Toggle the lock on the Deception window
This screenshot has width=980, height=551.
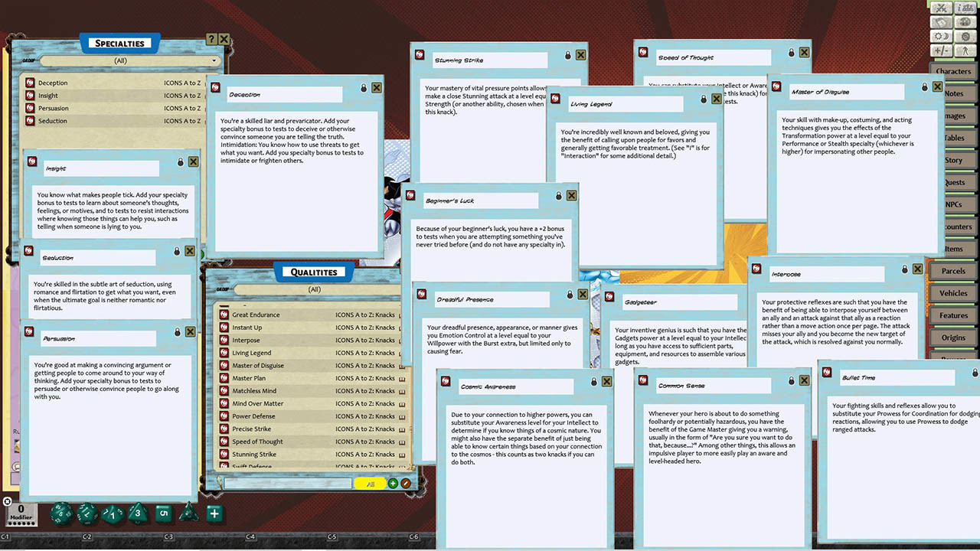[x=362, y=88]
